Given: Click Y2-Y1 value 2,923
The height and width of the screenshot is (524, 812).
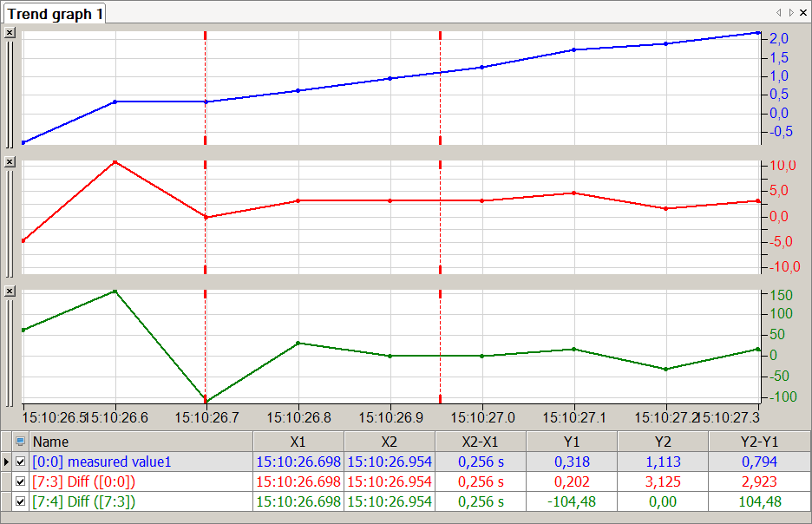Looking at the screenshot, I should click(760, 481).
